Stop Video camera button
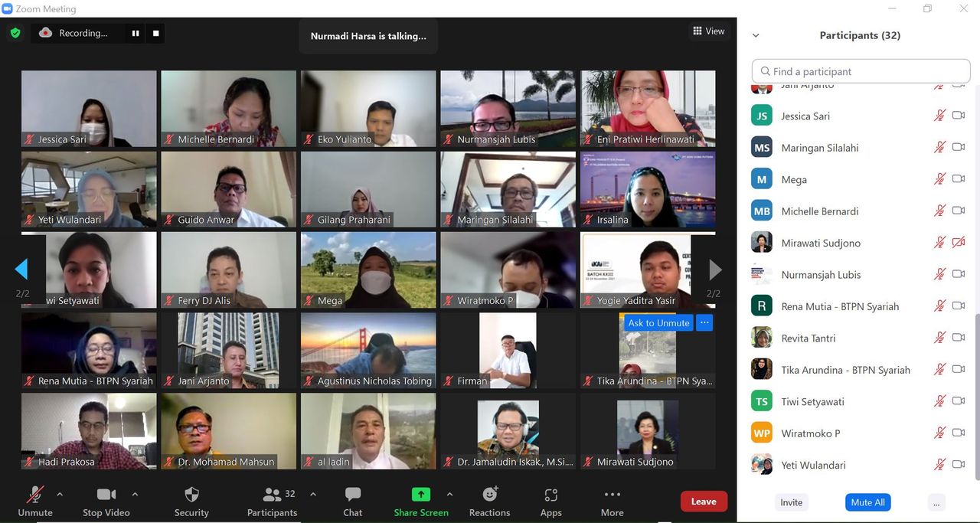The image size is (980, 523). coord(106,501)
